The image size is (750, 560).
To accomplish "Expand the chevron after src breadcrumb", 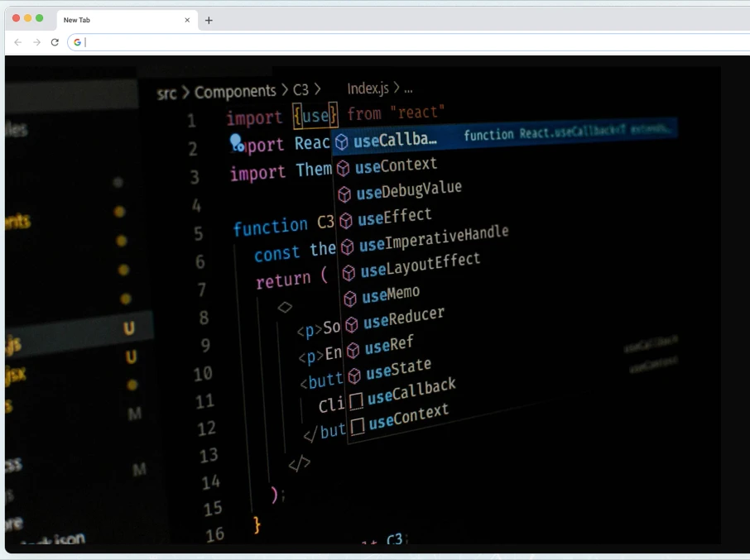I will (x=185, y=92).
